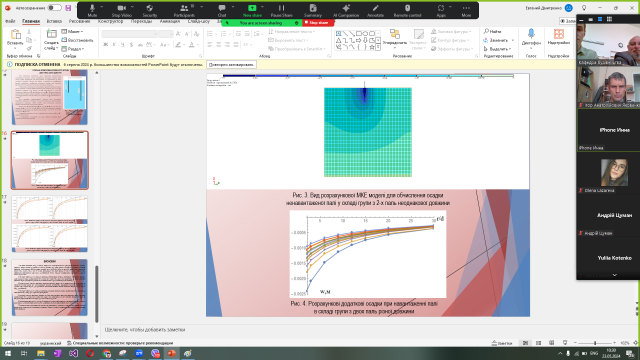The width and height of the screenshot is (640, 360).
Task: Expand the Mute audio options arrow
Action: click(x=102, y=7)
